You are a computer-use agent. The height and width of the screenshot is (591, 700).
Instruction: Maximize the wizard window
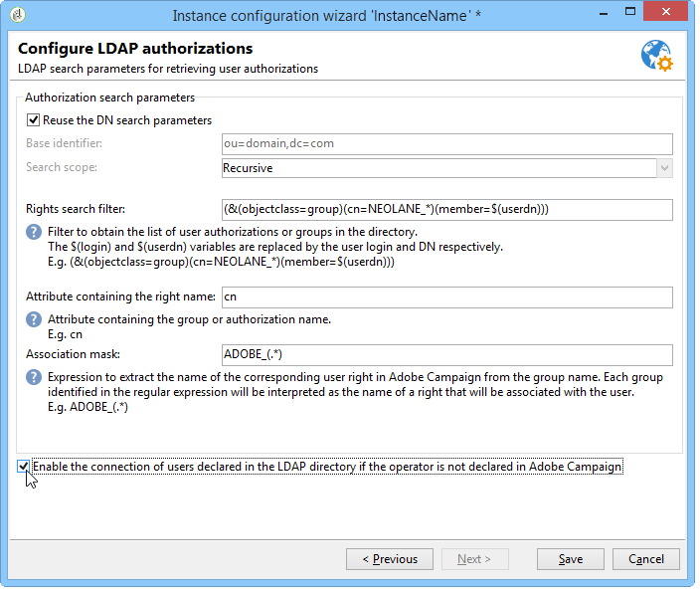point(630,12)
